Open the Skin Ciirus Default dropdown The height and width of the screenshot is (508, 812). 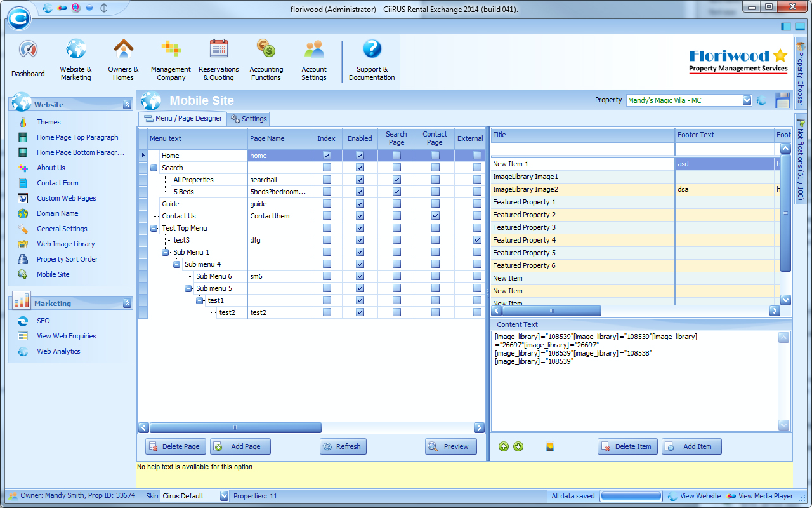(224, 496)
